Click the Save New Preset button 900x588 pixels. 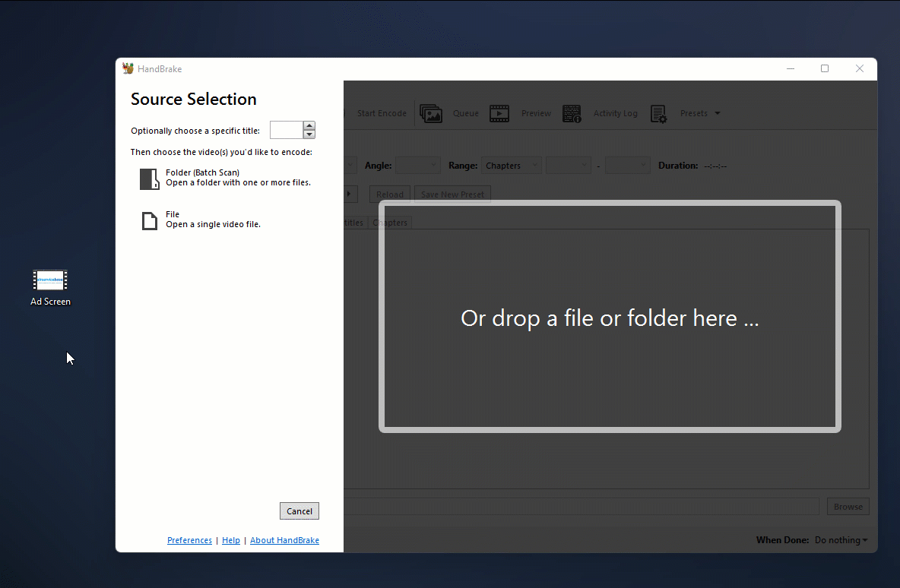click(x=452, y=194)
